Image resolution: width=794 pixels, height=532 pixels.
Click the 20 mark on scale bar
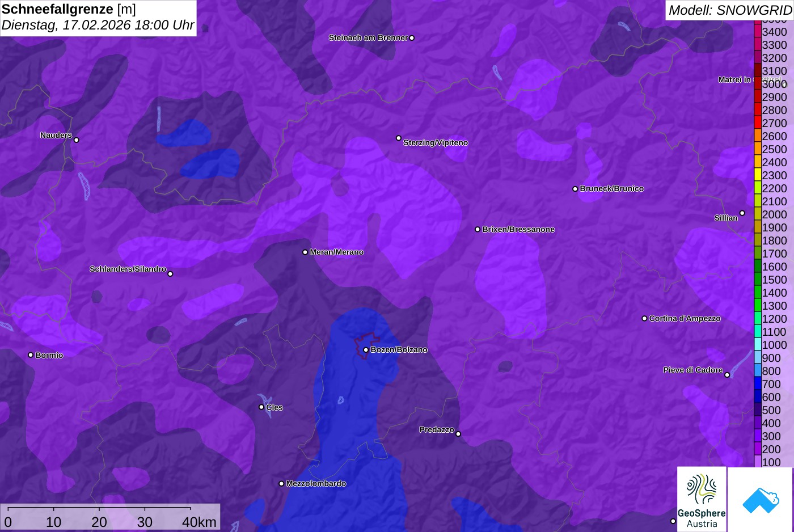point(99,522)
